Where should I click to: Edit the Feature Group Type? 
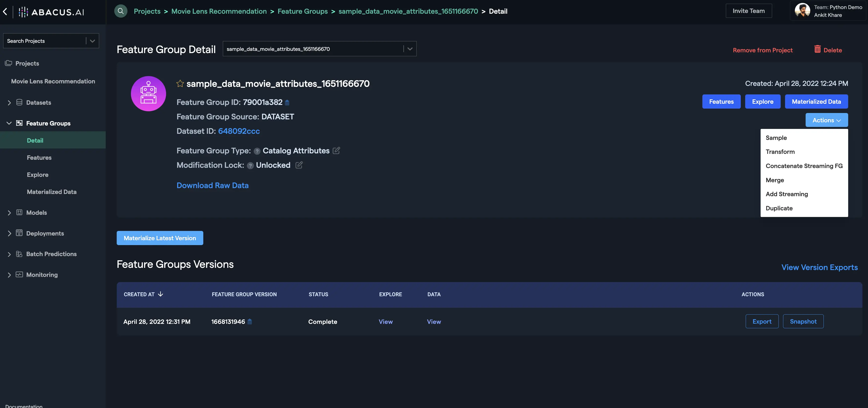(336, 151)
